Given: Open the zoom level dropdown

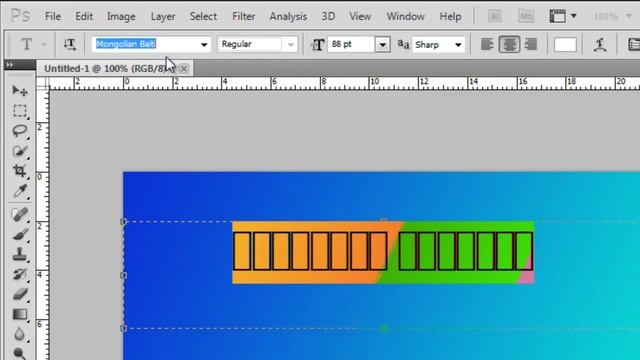Looking at the screenshot, I should tap(629, 16).
